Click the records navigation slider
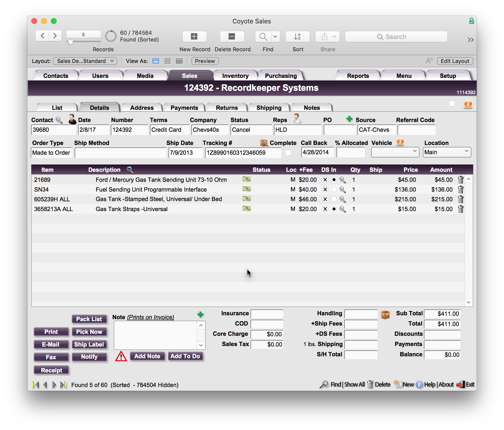This screenshot has height=430, width=504. (x=70, y=42)
